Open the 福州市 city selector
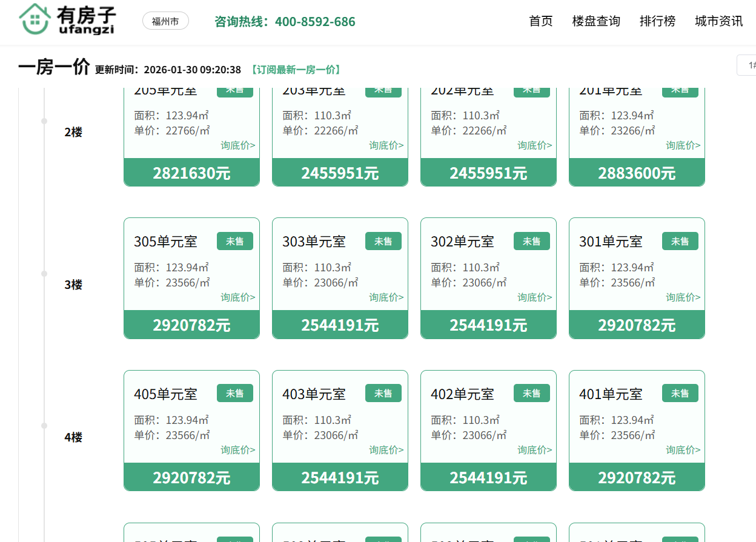 (x=165, y=21)
